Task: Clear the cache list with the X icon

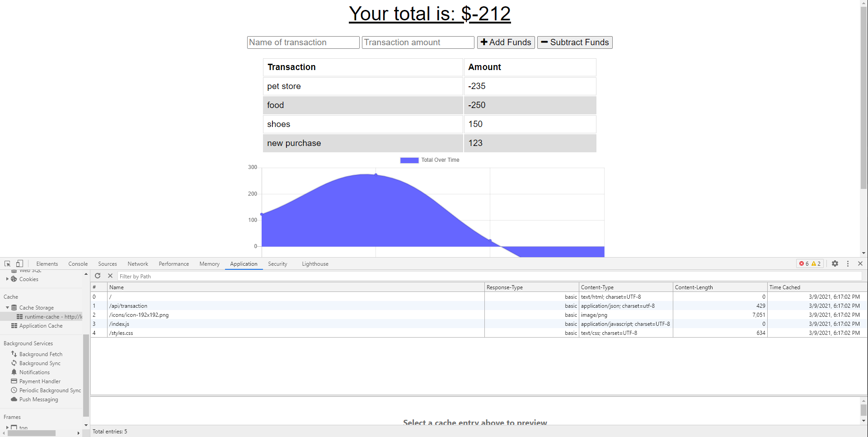Action: tap(110, 276)
